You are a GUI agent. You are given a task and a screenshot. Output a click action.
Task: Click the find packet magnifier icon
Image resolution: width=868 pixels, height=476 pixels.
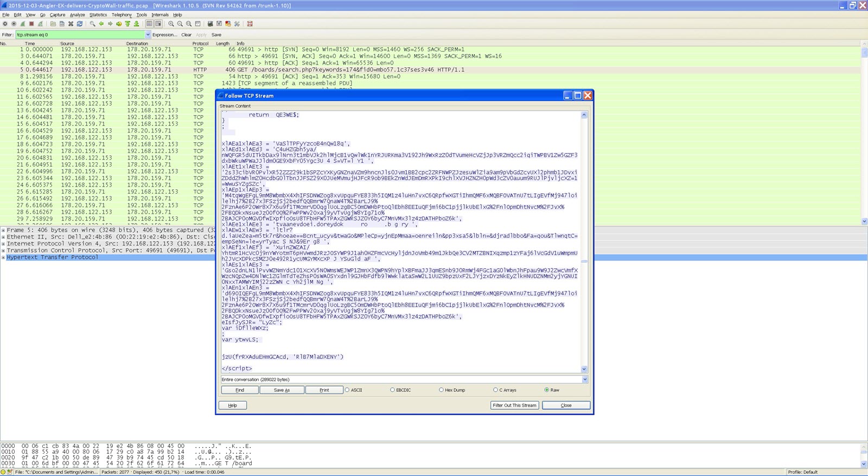pos(92,24)
